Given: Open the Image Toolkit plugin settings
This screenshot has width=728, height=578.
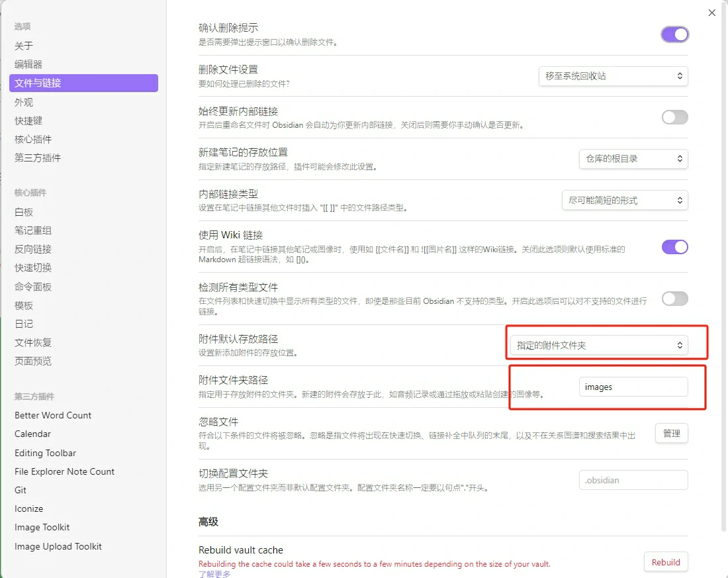Looking at the screenshot, I should coord(42,527).
